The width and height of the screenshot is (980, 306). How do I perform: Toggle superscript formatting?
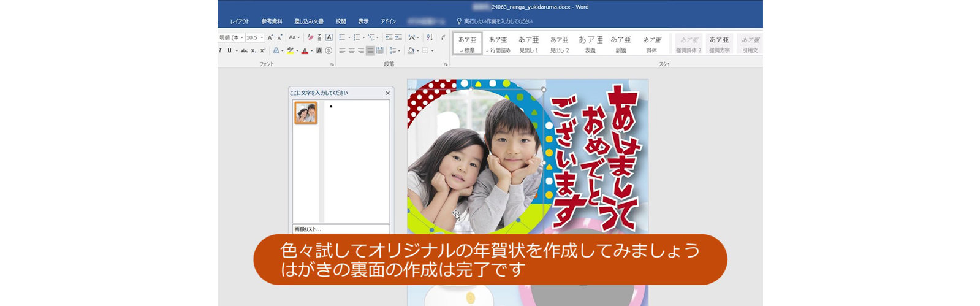click(262, 50)
